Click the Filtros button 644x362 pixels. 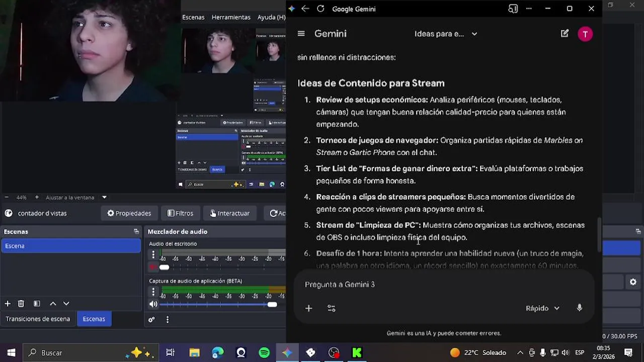(180, 213)
